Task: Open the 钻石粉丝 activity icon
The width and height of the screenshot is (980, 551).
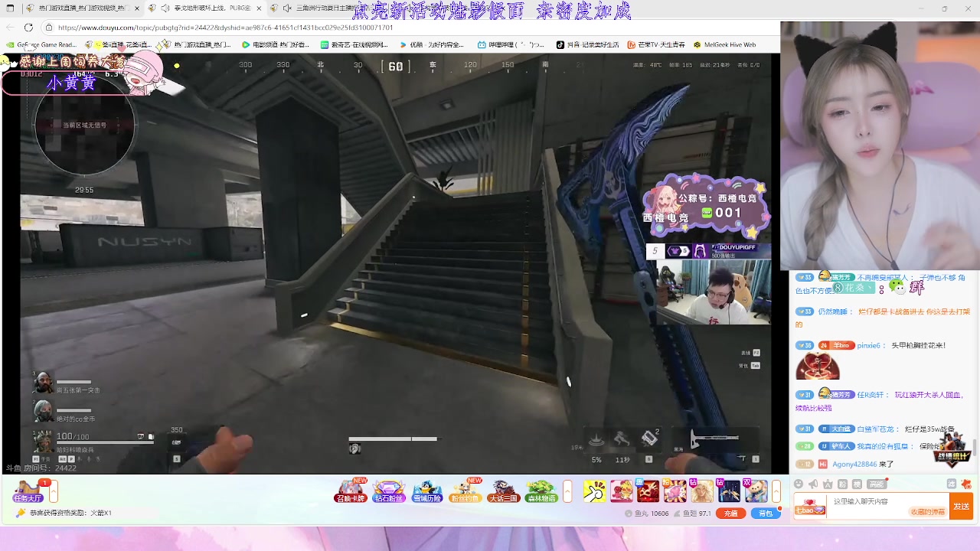Action: point(389,491)
